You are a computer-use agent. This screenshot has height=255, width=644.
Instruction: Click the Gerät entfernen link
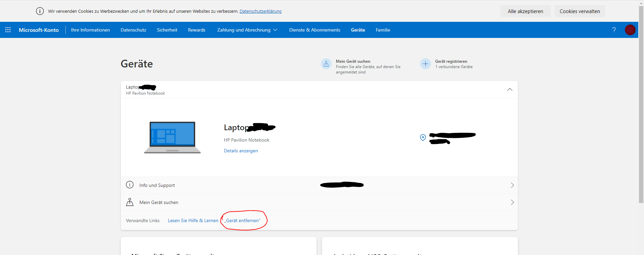[x=243, y=220]
